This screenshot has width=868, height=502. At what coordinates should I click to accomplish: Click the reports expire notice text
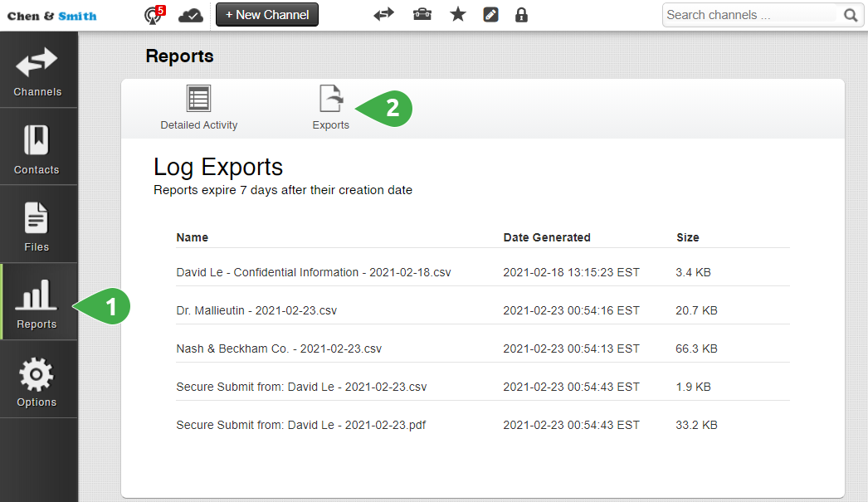pyautogui.click(x=283, y=190)
